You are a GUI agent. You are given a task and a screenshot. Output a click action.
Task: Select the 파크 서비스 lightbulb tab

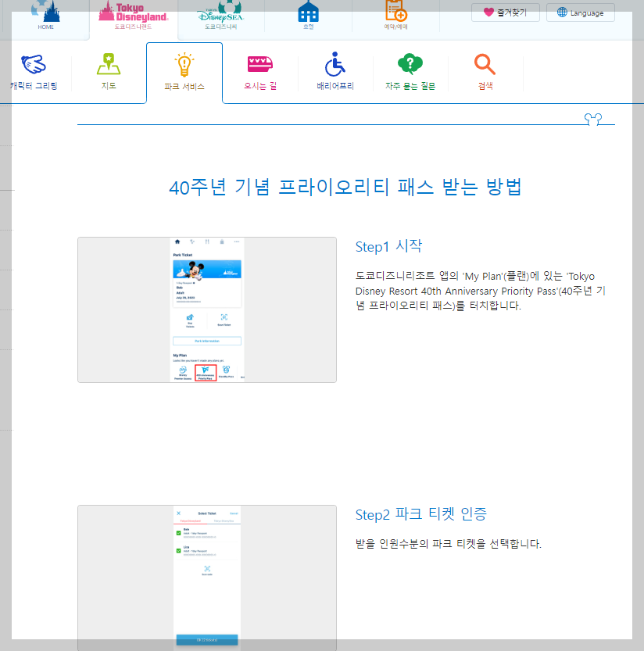pos(184,72)
